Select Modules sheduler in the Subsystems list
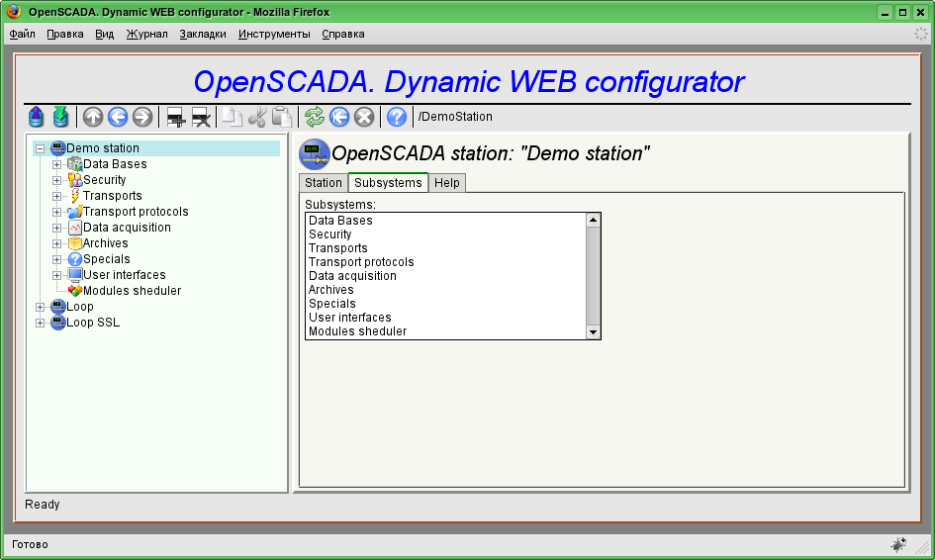The height and width of the screenshot is (560, 935). pos(445,331)
